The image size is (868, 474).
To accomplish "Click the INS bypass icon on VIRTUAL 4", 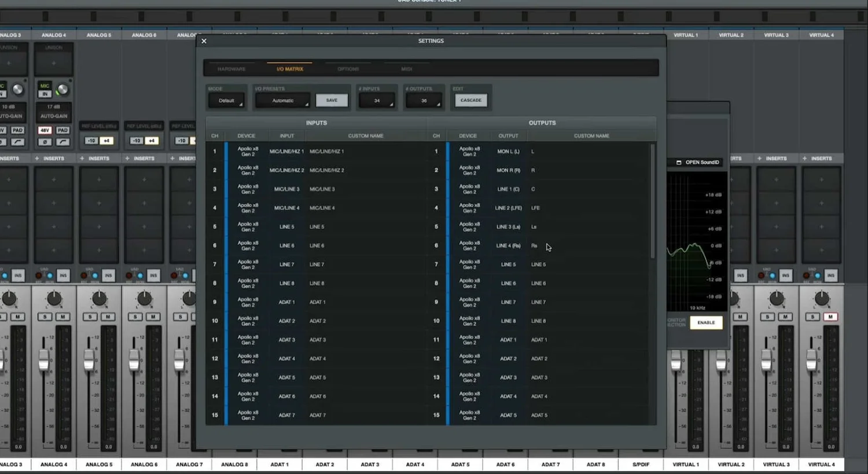I will pyautogui.click(x=832, y=275).
